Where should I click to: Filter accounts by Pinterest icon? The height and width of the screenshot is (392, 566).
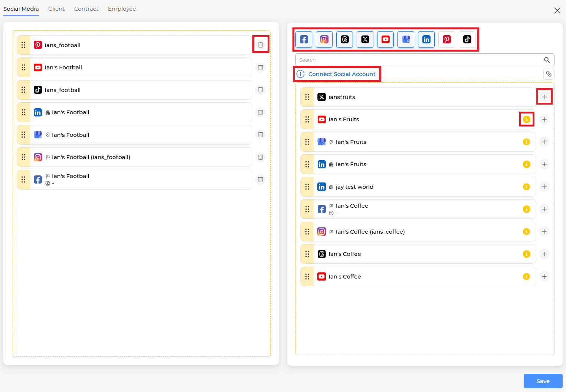(x=447, y=39)
